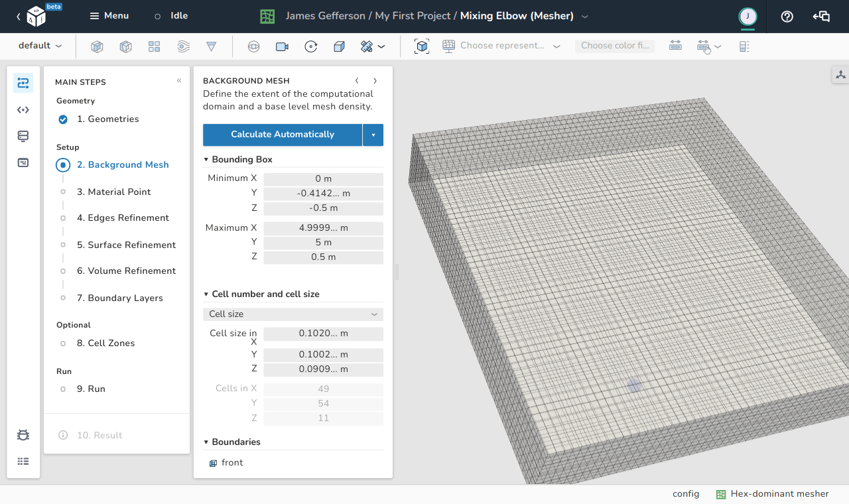Open the Calculate Automatically dropdown arrow
The width and height of the screenshot is (849, 504).
(373, 135)
